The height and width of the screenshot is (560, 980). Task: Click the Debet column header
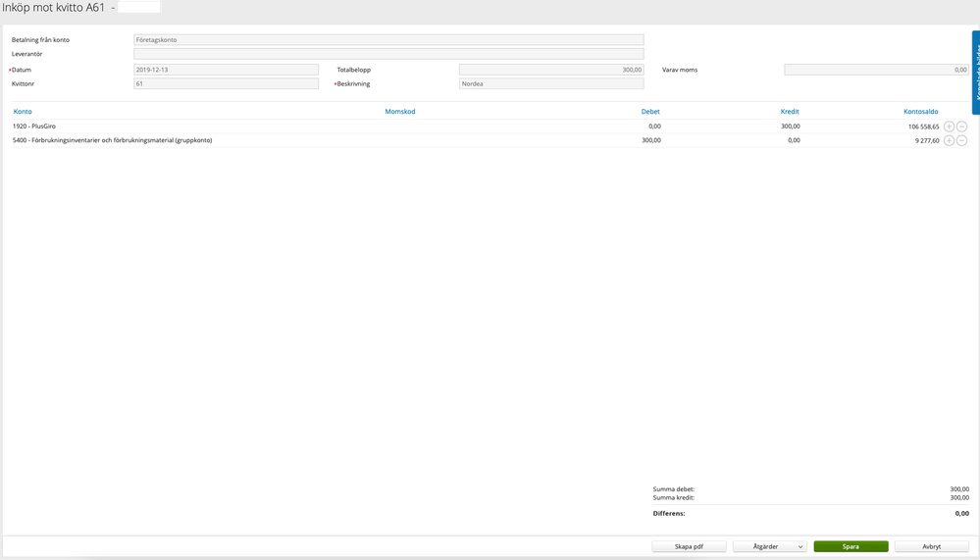(650, 112)
